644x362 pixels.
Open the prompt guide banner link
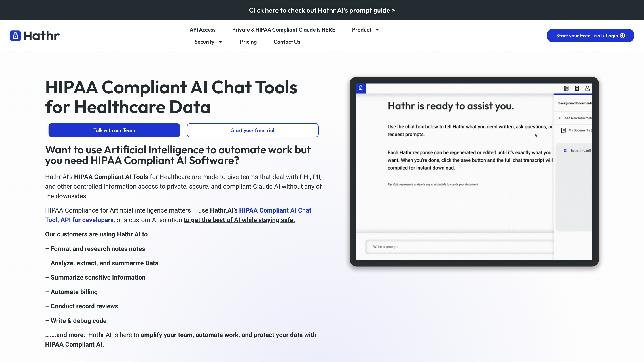click(x=322, y=10)
